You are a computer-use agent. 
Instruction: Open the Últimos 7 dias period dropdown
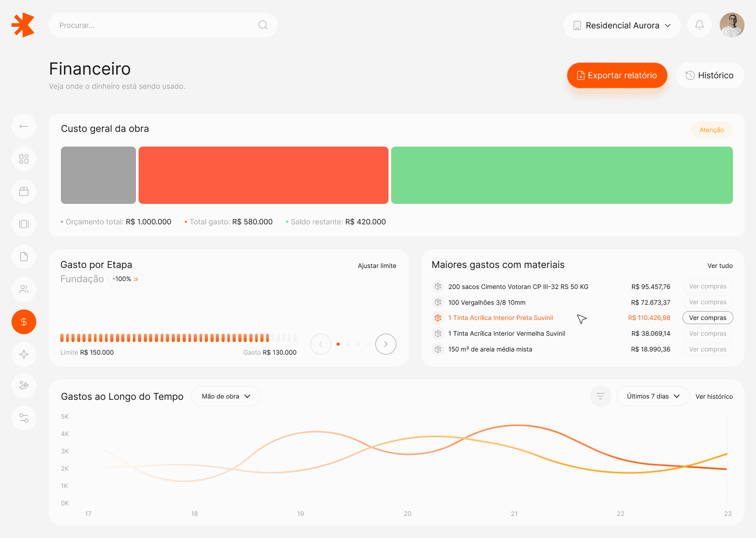(x=653, y=396)
